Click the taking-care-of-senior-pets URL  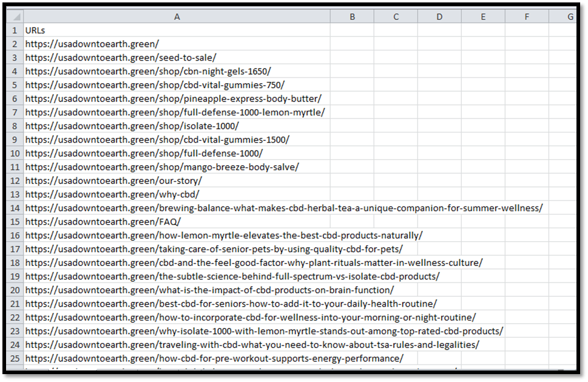pos(214,249)
